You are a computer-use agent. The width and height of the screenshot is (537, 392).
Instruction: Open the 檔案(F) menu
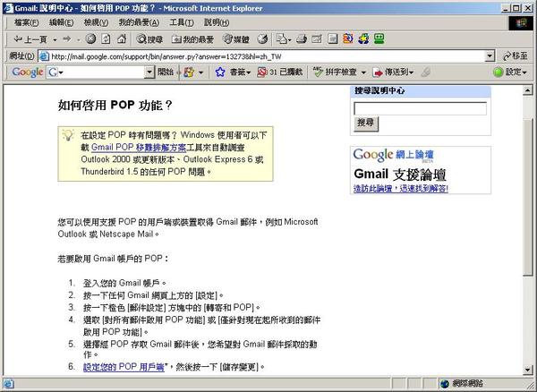click(x=26, y=22)
